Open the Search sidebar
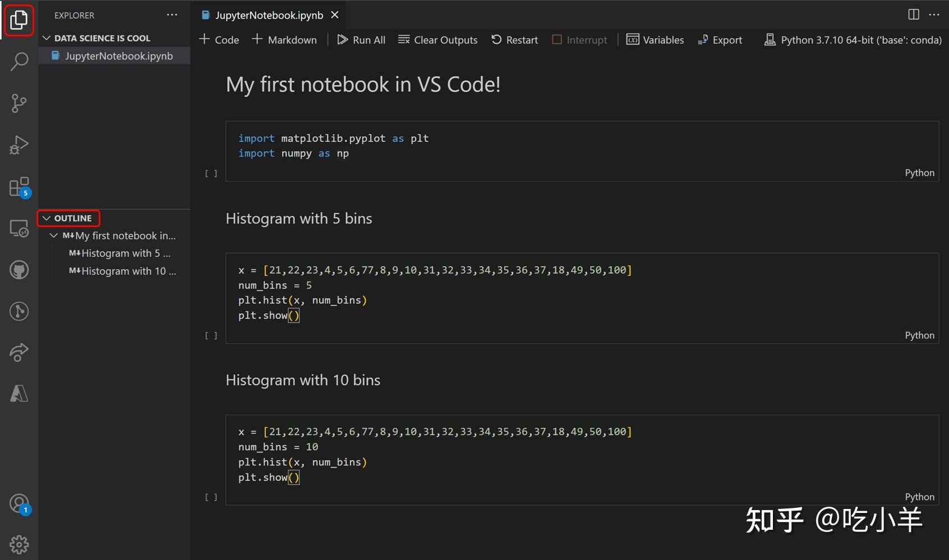The height and width of the screenshot is (560, 949). pos(20,61)
